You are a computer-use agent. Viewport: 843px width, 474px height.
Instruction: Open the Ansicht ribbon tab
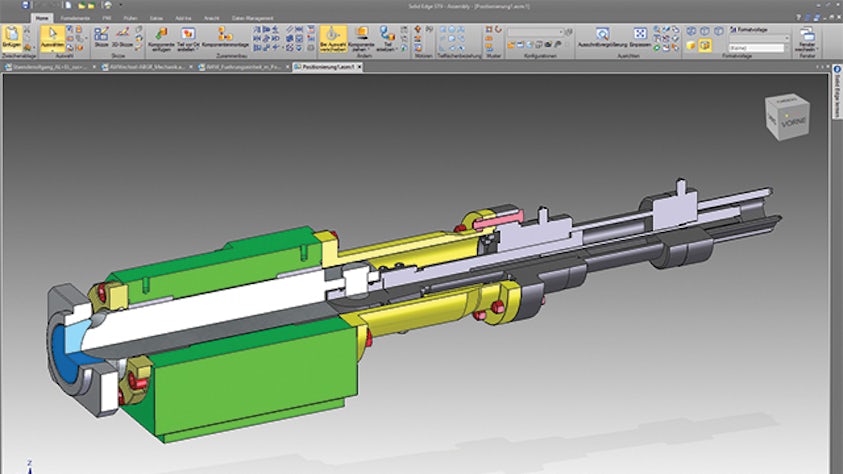click(x=211, y=18)
